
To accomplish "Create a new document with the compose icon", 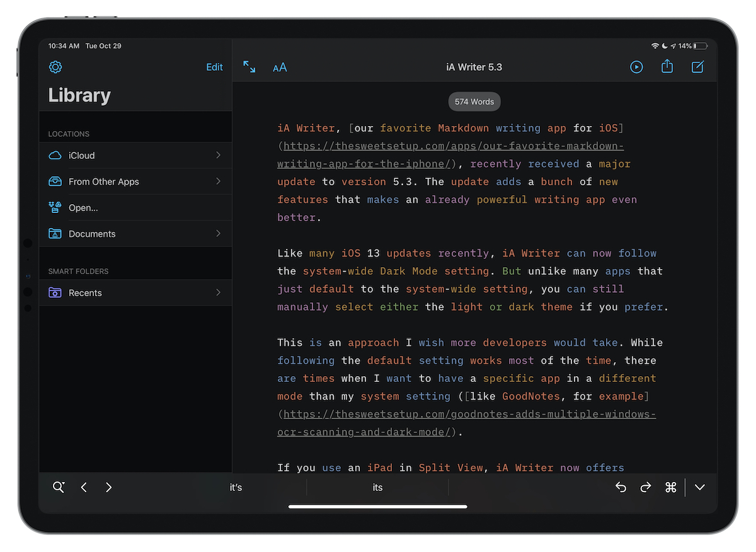I will pos(697,67).
